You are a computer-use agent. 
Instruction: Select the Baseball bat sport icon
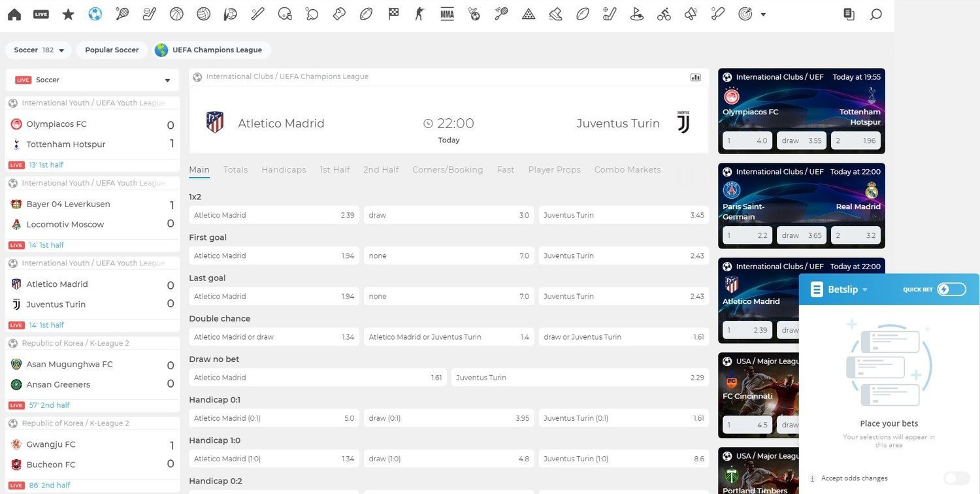click(257, 14)
